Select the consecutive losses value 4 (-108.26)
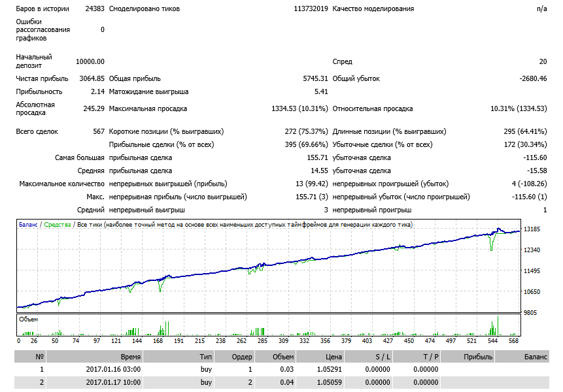 point(529,184)
